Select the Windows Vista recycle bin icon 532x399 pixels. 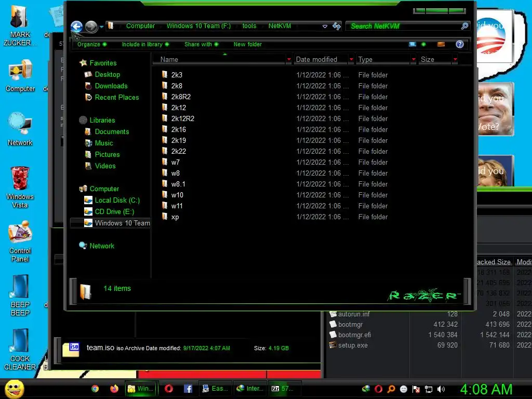(20, 187)
